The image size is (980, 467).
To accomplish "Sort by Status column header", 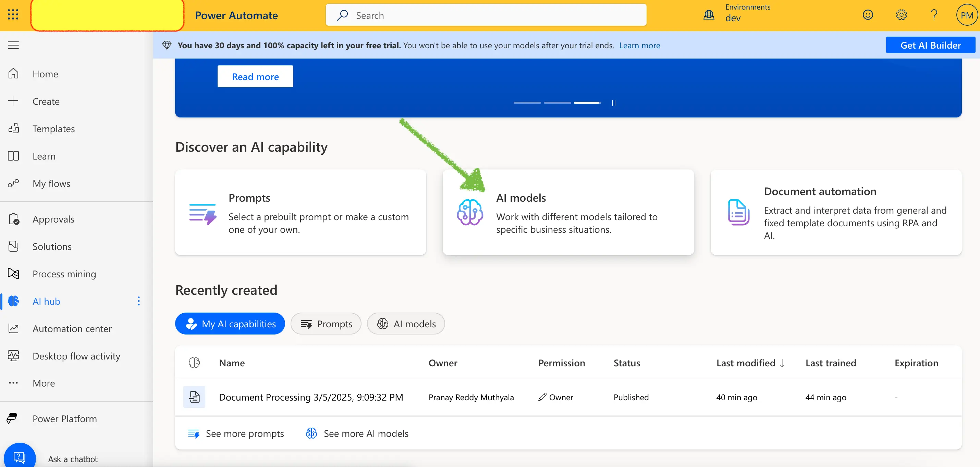I will pyautogui.click(x=627, y=363).
